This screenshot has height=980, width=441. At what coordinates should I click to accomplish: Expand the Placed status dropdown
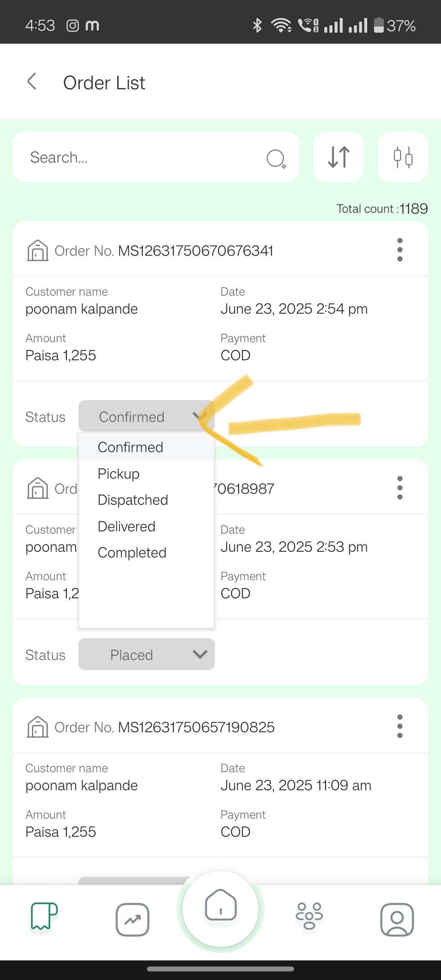click(x=147, y=655)
